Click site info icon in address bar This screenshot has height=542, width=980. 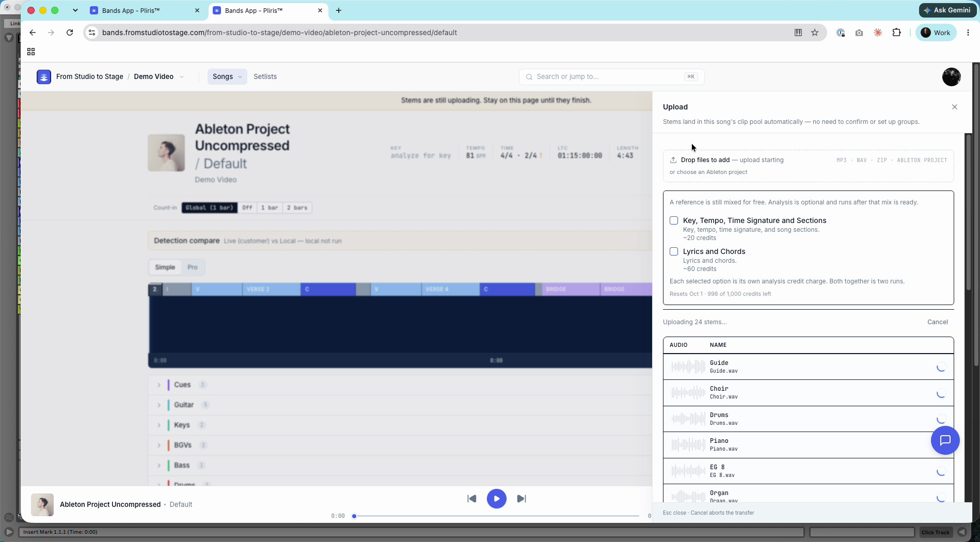coord(92,33)
